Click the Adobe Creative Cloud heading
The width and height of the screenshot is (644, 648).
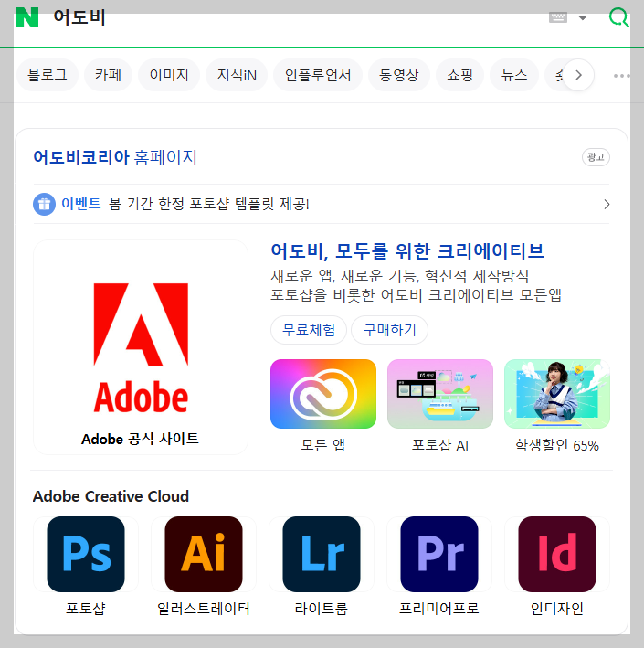pos(111,496)
